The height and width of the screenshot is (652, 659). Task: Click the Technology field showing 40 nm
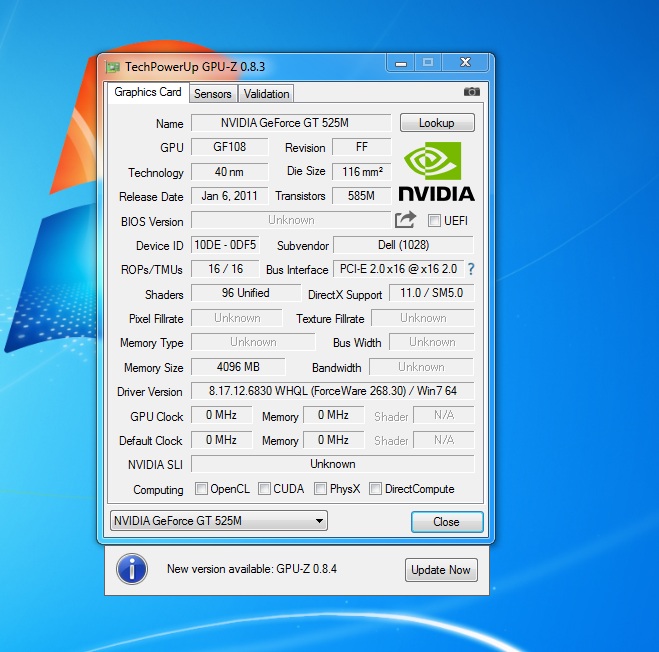coord(229,172)
